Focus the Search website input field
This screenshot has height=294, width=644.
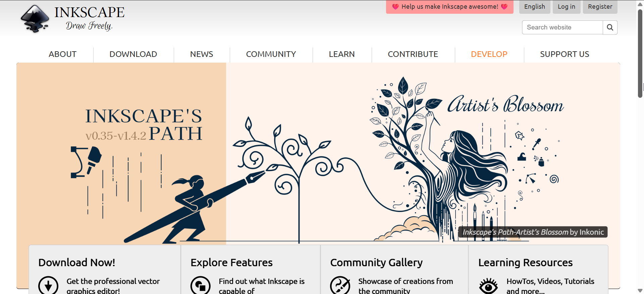click(562, 27)
